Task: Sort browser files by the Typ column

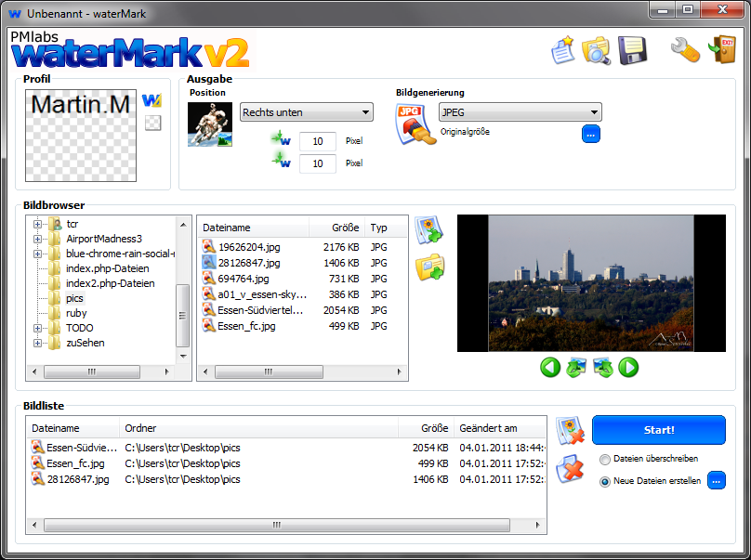Action: [386, 228]
